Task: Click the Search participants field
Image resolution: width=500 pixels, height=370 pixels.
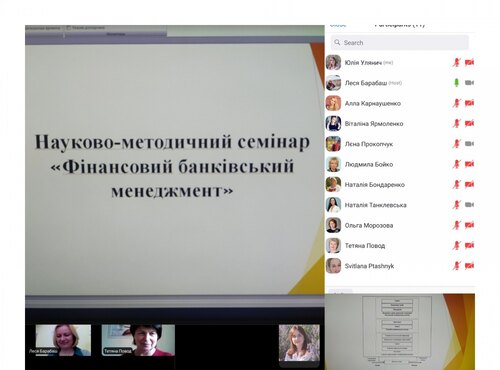Action: click(x=400, y=43)
